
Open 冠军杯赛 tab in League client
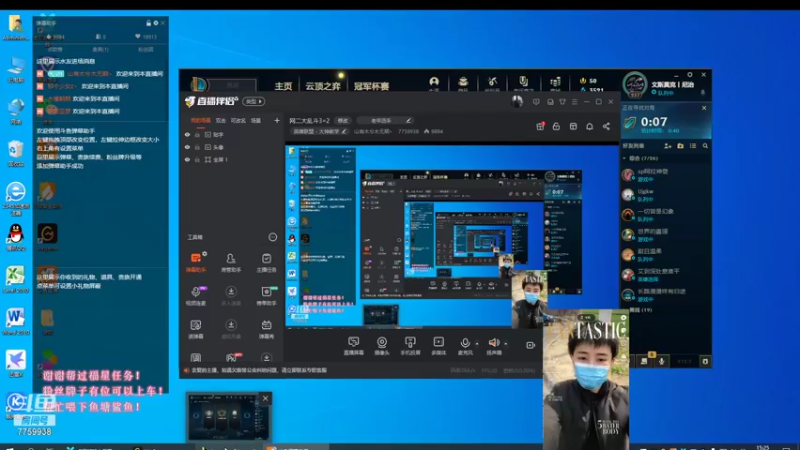[x=371, y=86]
